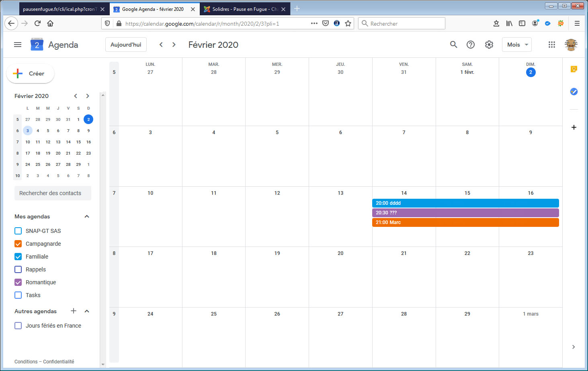Collapse the Autres agendas section
The height and width of the screenshot is (371, 588).
[87, 311]
